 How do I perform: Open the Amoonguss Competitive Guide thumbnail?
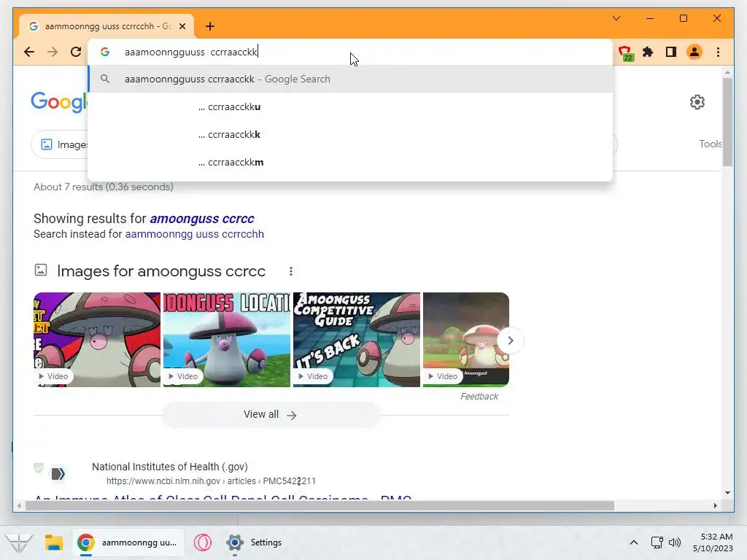point(356,340)
